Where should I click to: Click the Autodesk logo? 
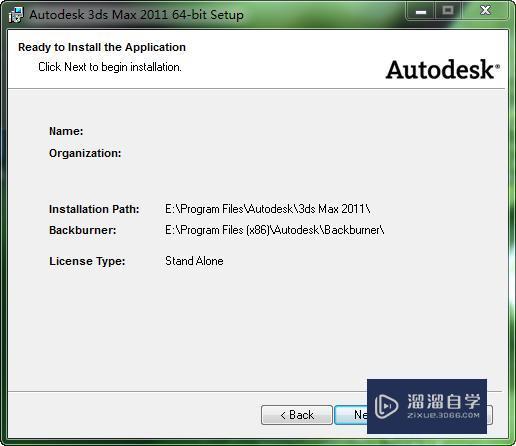tap(443, 70)
